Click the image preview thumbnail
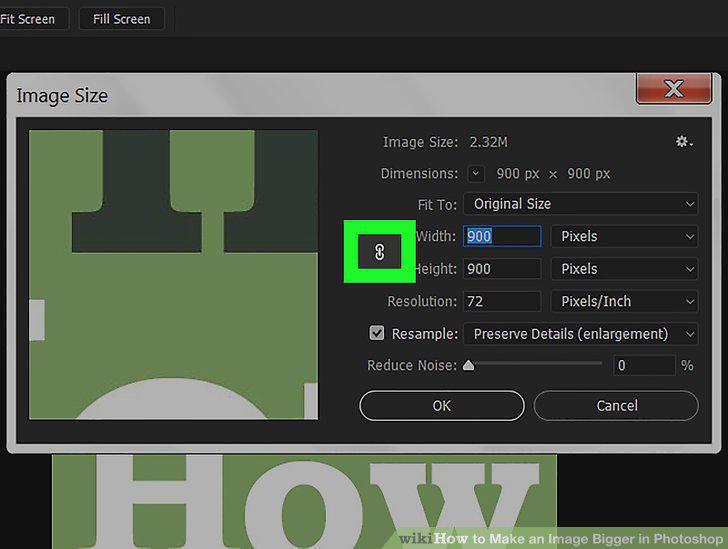 [174, 275]
